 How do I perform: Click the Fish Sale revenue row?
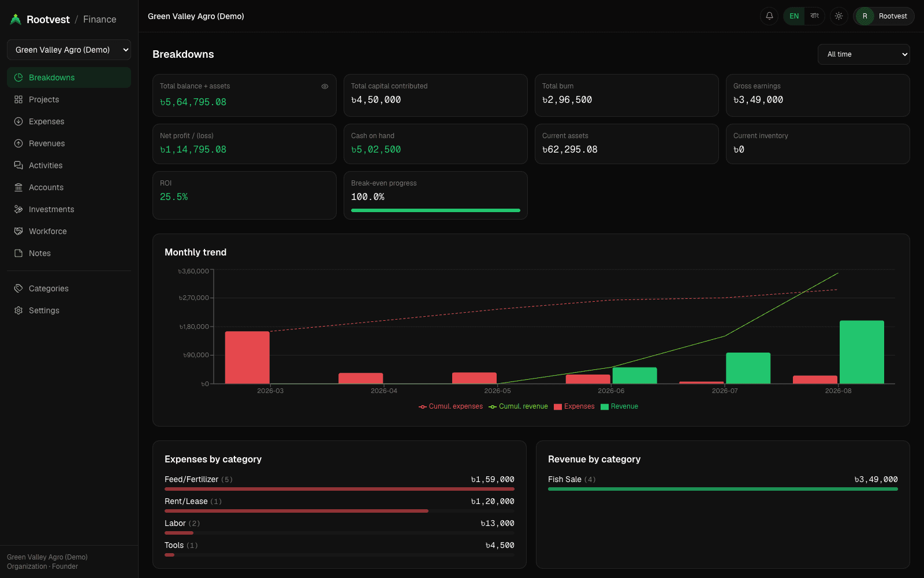723,483
